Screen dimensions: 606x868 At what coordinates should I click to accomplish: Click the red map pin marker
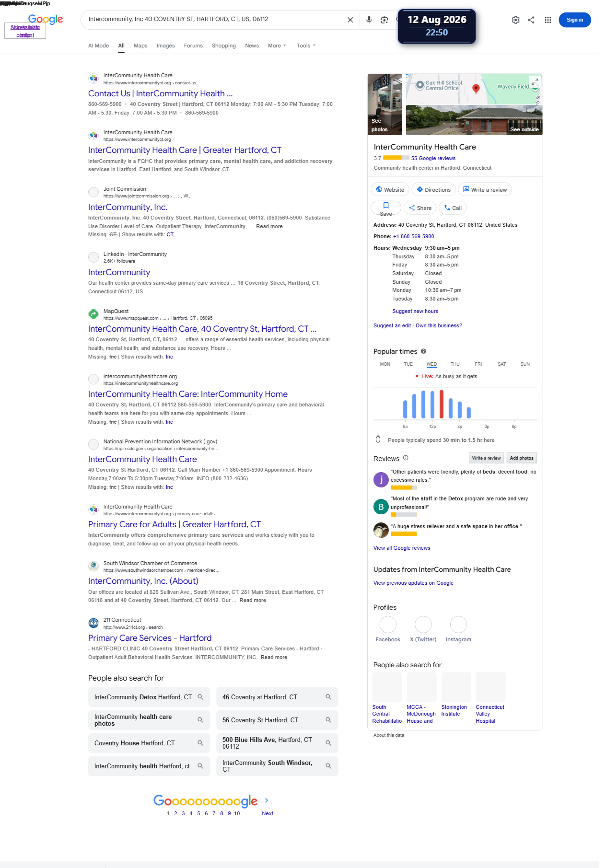pos(476,88)
